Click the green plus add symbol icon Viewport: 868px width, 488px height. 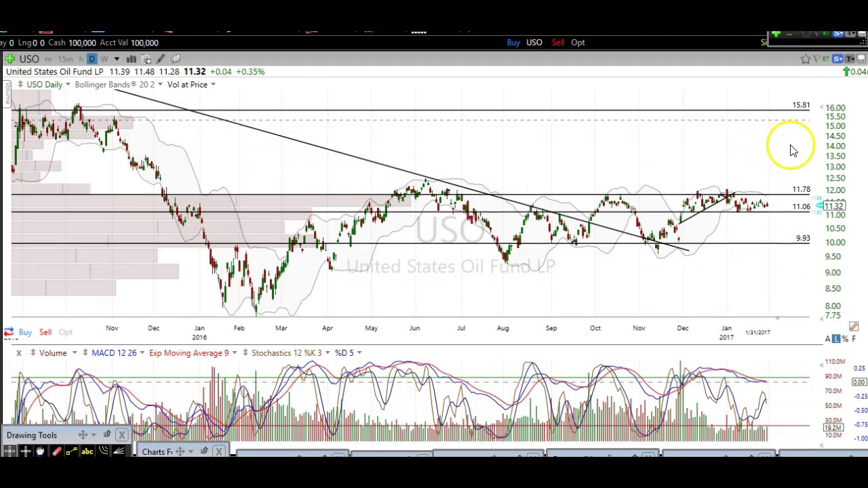(x=10, y=59)
